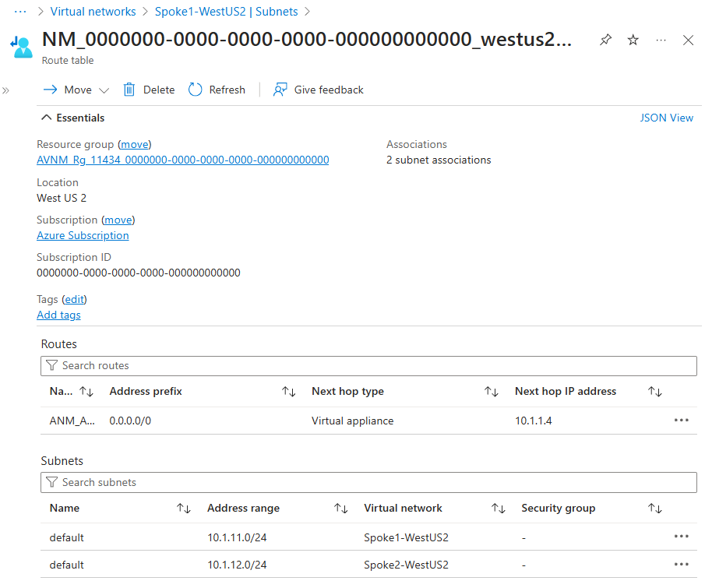
Task: Click the Search subnets field
Action: 368,482
